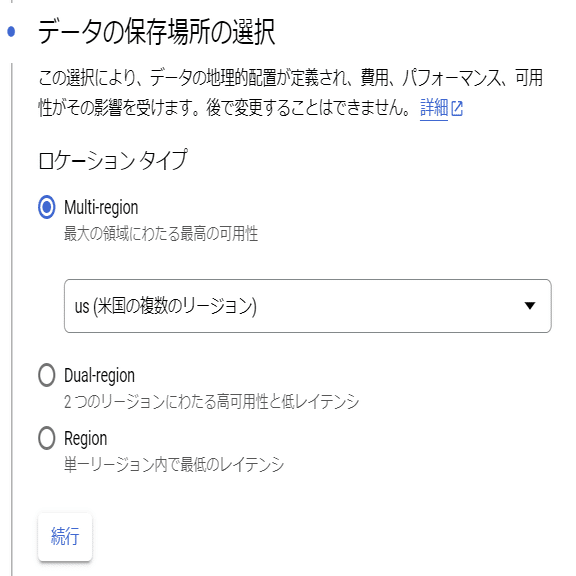Click the Dual-region label text
Screen dimensions: 576x576
point(99,375)
